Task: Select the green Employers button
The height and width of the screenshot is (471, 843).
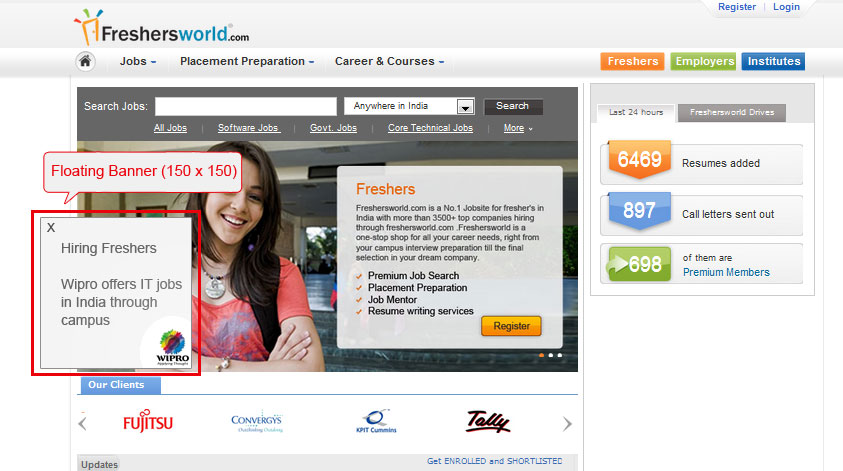Action: coord(704,61)
